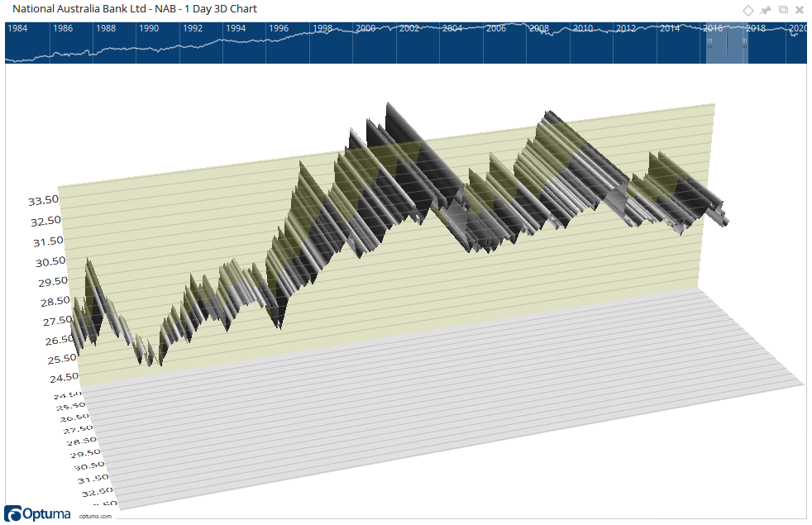Click the 28.50 label on the floor axis
The height and width of the screenshot is (525, 812).
click(x=82, y=441)
